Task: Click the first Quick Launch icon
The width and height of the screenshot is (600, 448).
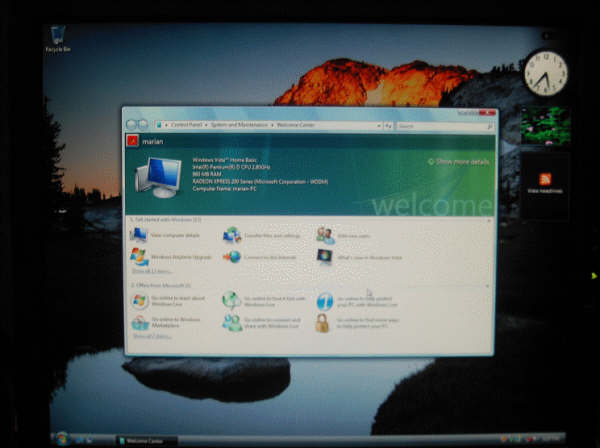Action: click(81, 440)
